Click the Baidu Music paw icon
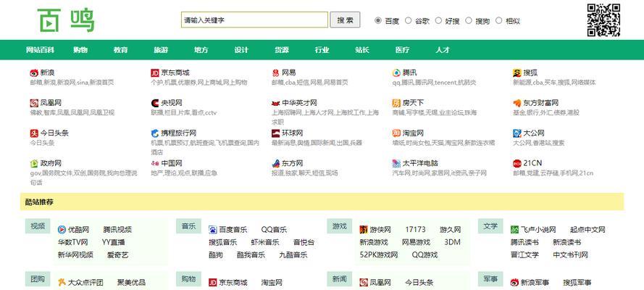The image size is (644, 290). coord(213,230)
